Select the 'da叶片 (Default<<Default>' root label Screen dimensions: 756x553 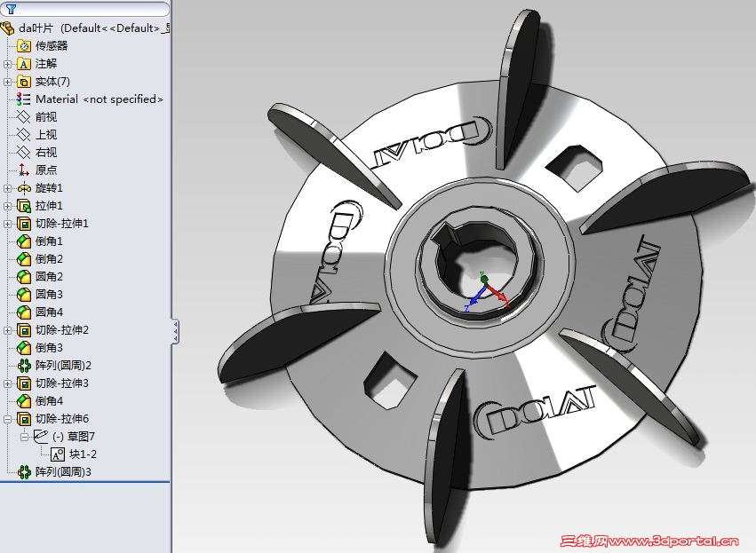[94, 28]
